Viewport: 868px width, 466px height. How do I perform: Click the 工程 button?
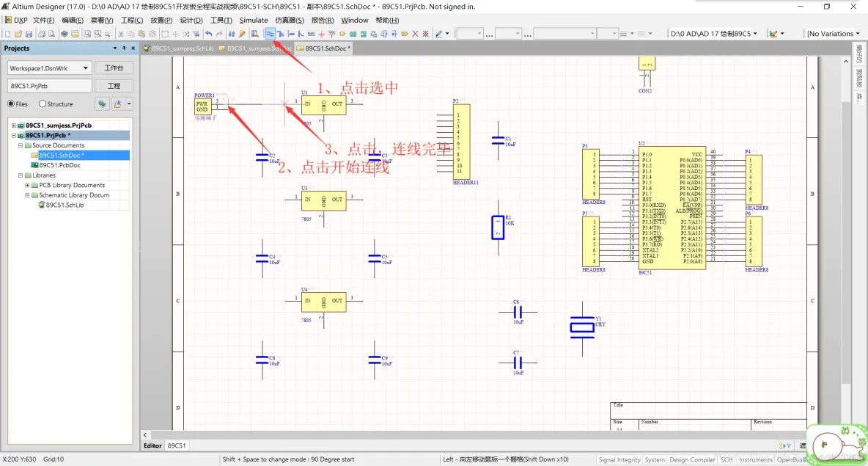[114, 86]
